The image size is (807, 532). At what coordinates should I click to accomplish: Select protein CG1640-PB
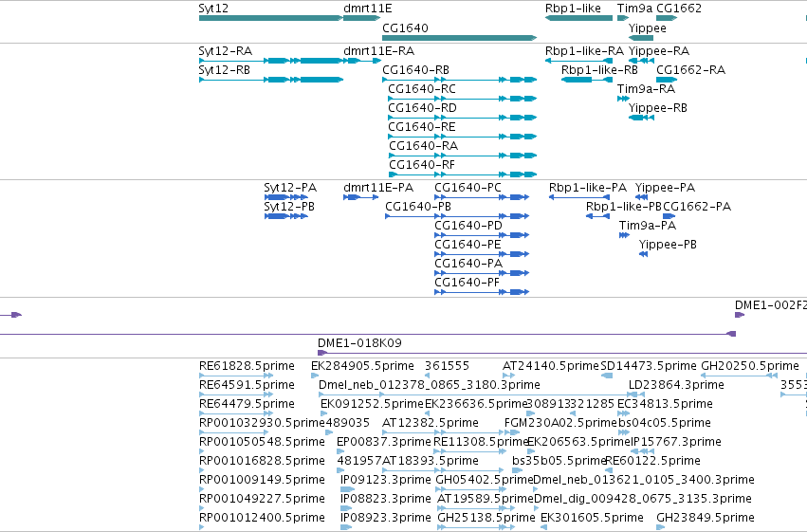tap(457, 216)
